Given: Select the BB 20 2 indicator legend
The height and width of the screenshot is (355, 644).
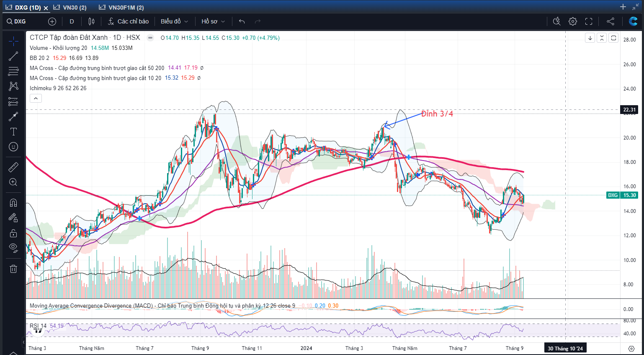Looking at the screenshot, I should [x=39, y=58].
